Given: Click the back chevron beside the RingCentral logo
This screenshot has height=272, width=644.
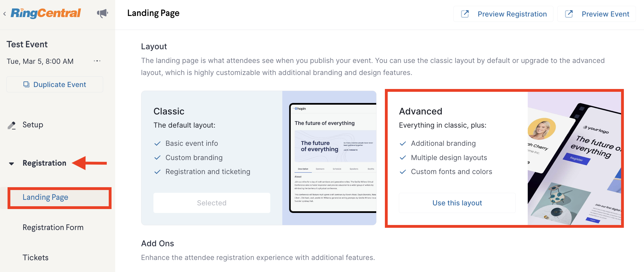Looking at the screenshot, I should point(4,13).
